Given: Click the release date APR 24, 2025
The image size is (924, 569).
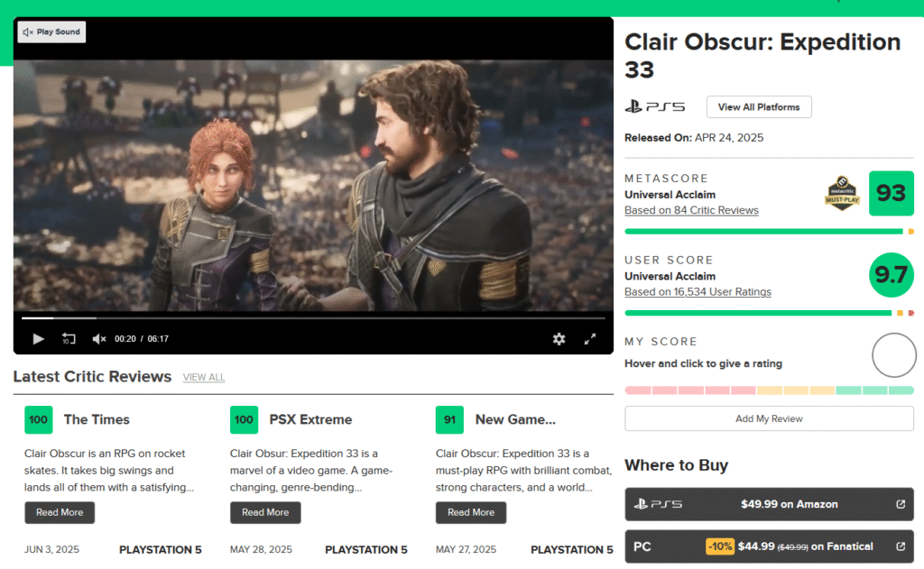Looking at the screenshot, I should [x=729, y=138].
